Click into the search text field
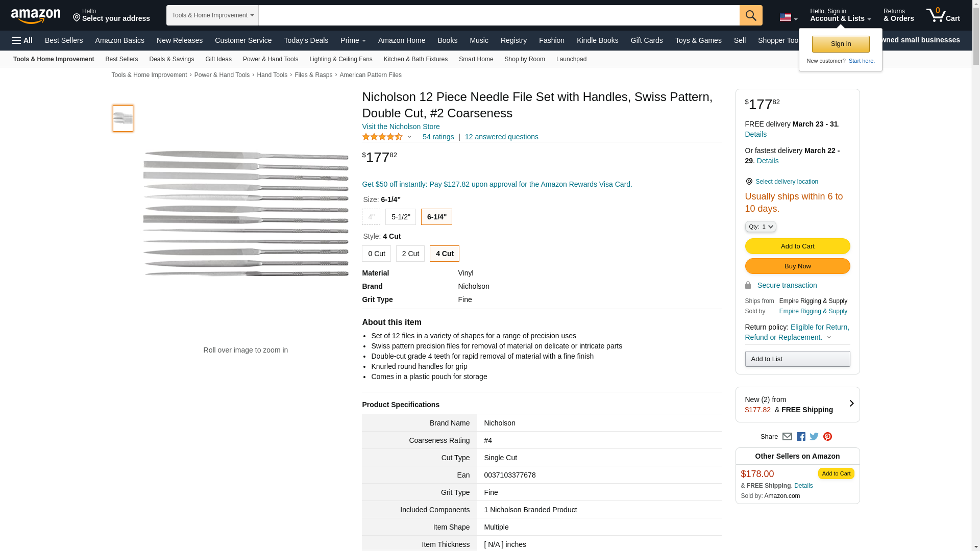Viewport: 980px width, 551px height. pos(499,15)
